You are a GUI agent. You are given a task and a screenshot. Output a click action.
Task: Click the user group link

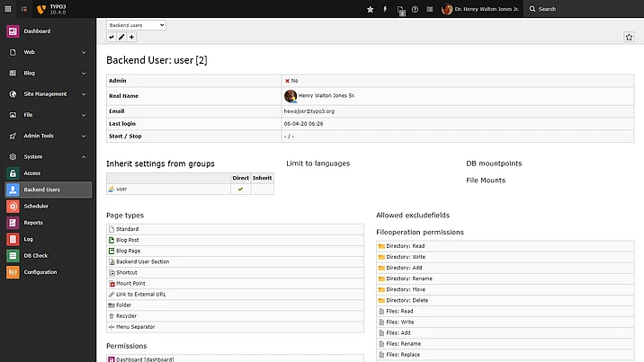tap(121, 190)
